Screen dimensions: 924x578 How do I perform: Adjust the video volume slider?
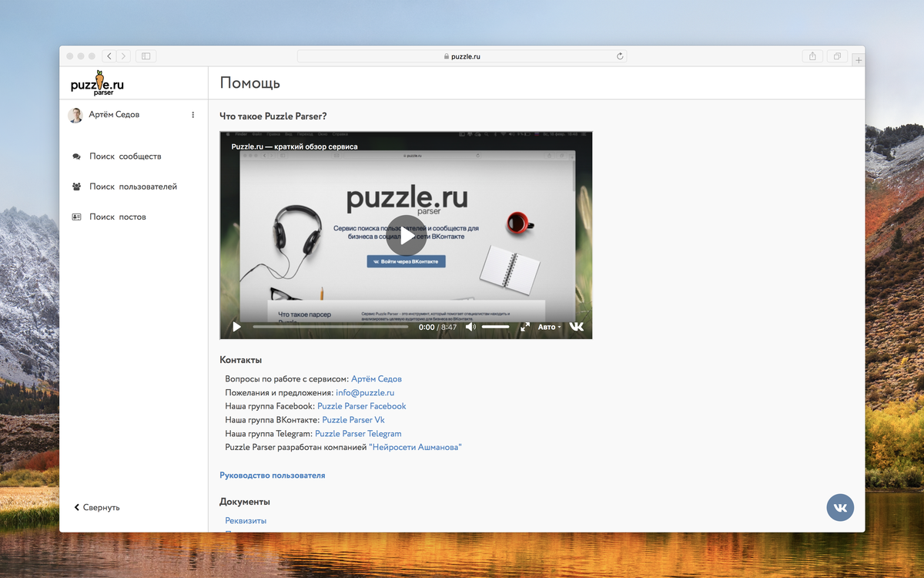pos(496,327)
